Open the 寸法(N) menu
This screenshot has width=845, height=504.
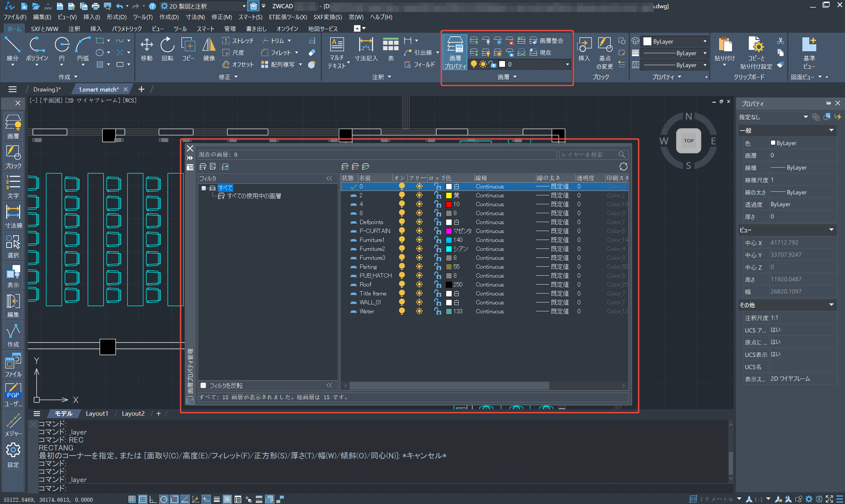point(195,17)
